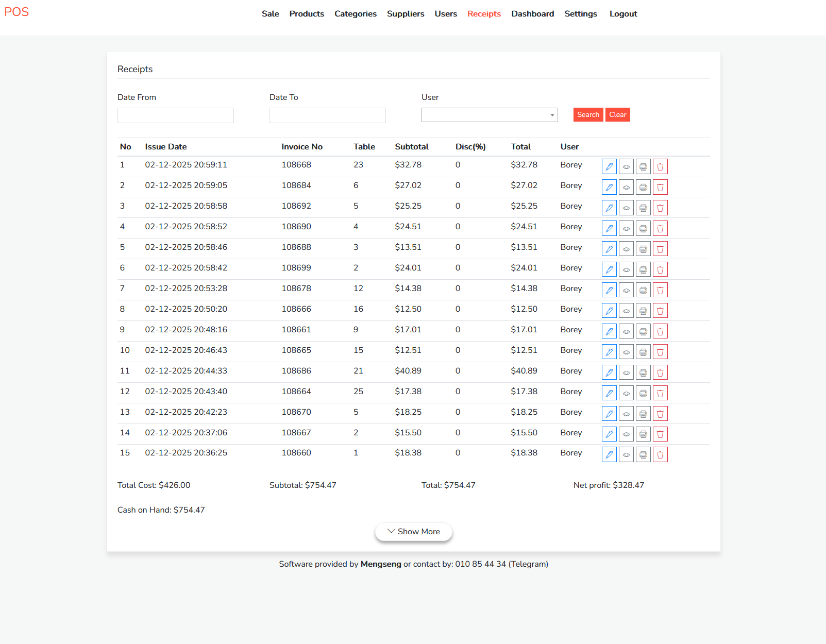Edit receipt with invoice 108668
This screenshot has height=644, width=826.
point(609,166)
